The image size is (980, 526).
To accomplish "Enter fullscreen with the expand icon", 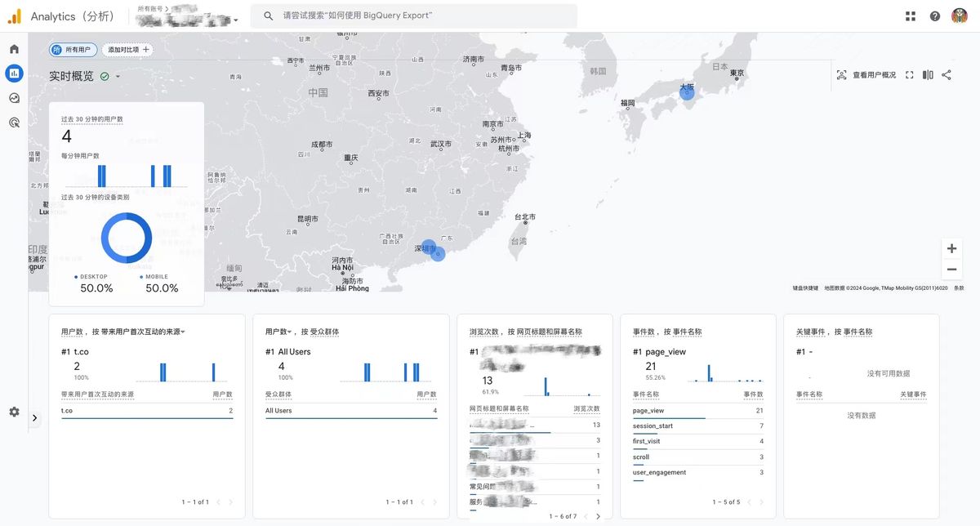I will (x=909, y=75).
